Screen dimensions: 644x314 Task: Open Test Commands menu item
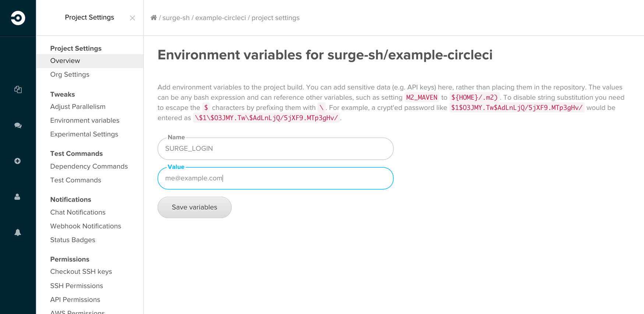point(75,180)
